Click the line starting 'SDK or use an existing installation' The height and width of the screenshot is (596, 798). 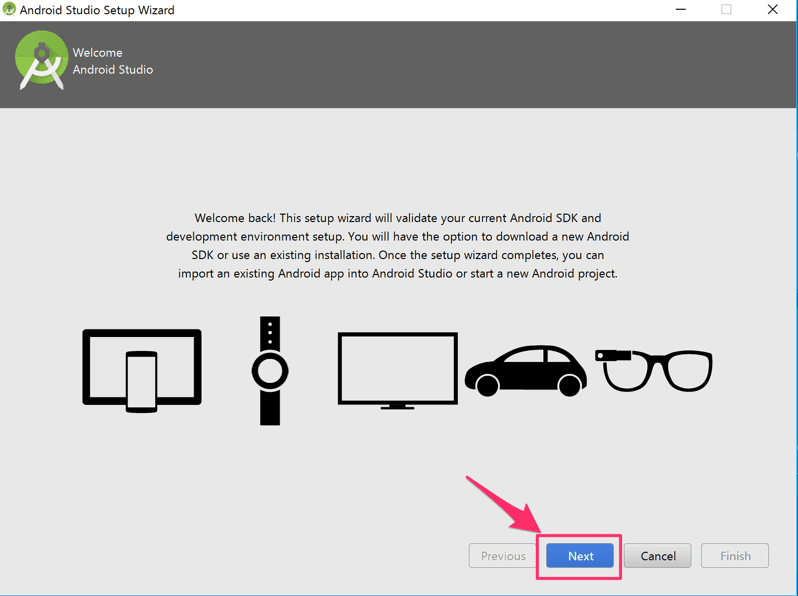tap(397, 255)
